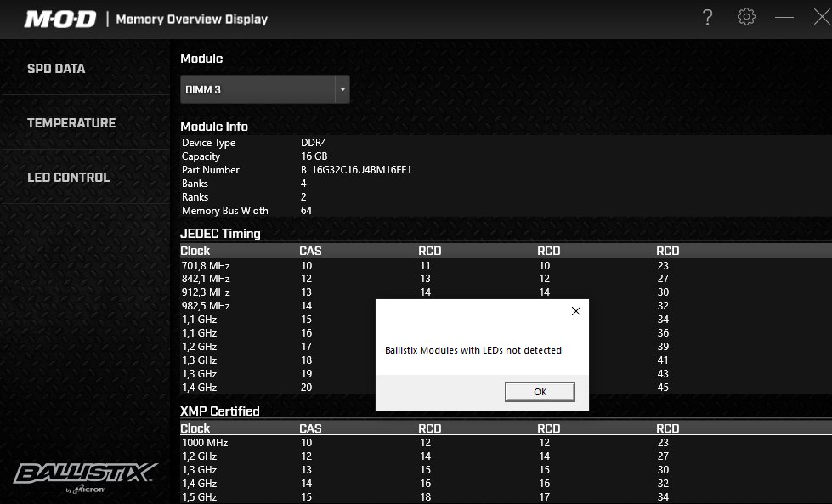The height and width of the screenshot is (504, 832).
Task: Open the TEMPERATURE section
Action: pos(71,123)
